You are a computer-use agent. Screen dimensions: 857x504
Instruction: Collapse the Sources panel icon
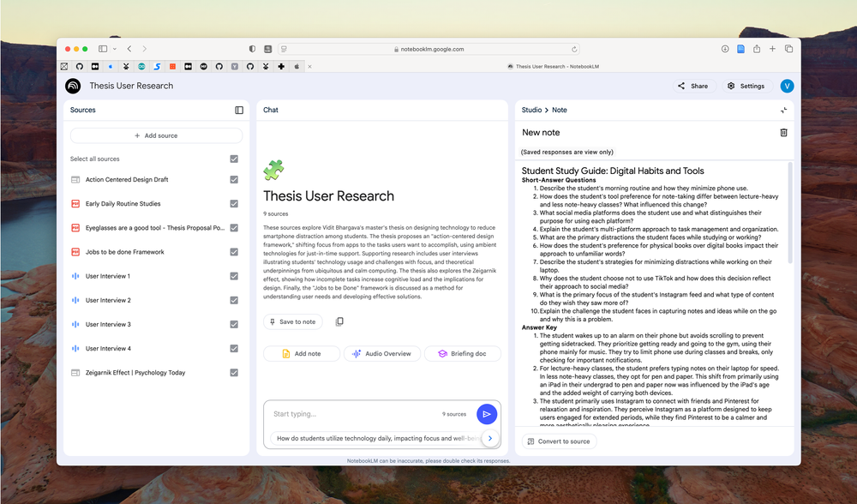click(x=239, y=110)
